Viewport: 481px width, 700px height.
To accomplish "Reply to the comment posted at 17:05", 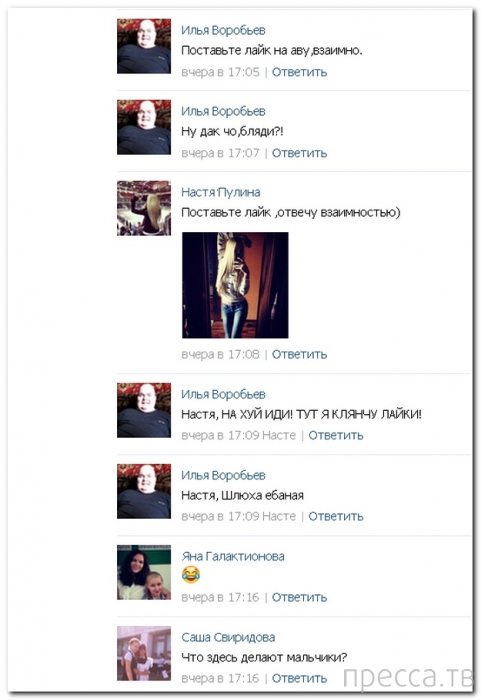I will pyautogui.click(x=299, y=72).
